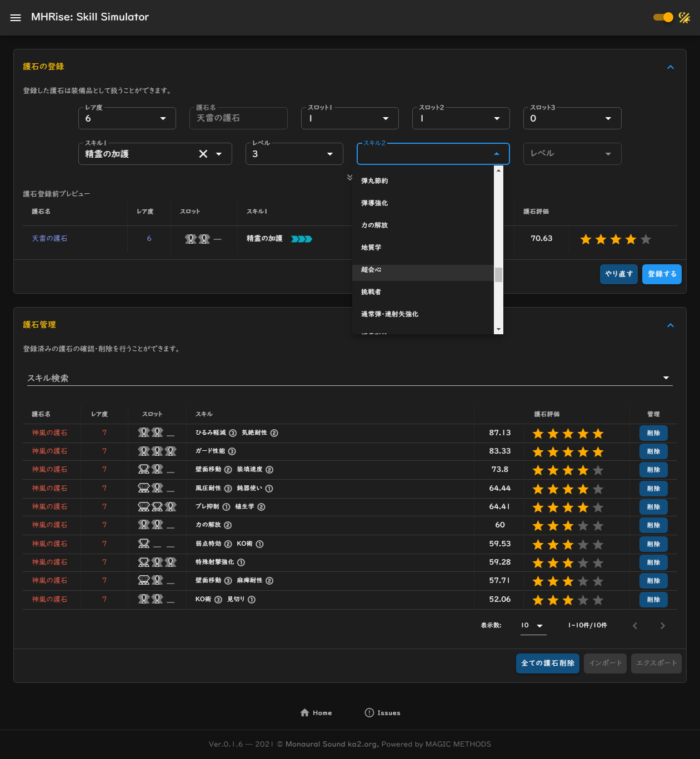This screenshot has width=700, height=759.
Task: Click a slot jewel icon of 天雷の護石 row
Action: coord(191,239)
